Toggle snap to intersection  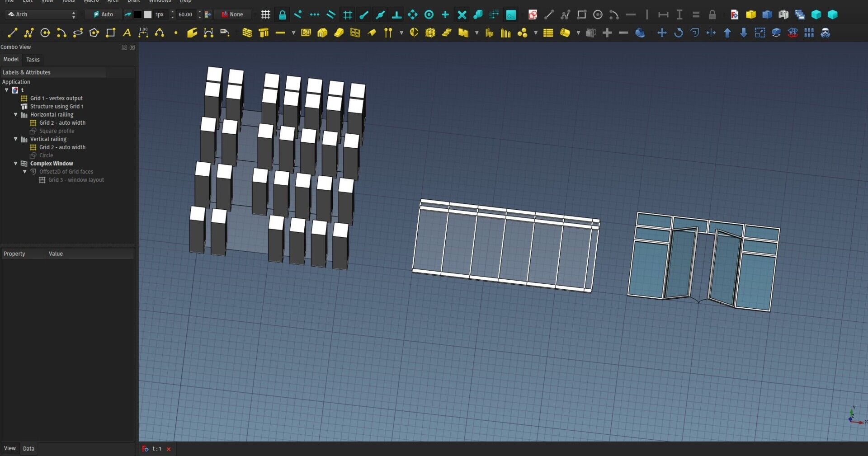pyautogui.click(x=462, y=14)
